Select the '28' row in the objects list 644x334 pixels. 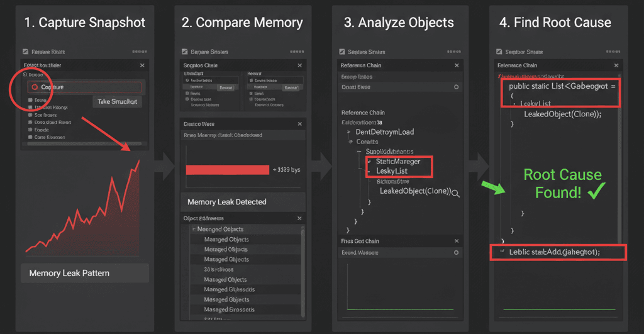[246, 269]
